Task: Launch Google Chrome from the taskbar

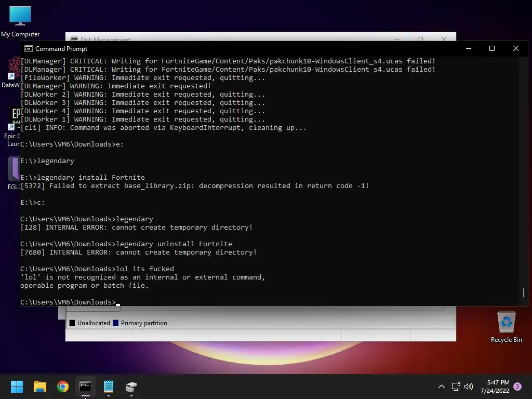Action: [63, 387]
